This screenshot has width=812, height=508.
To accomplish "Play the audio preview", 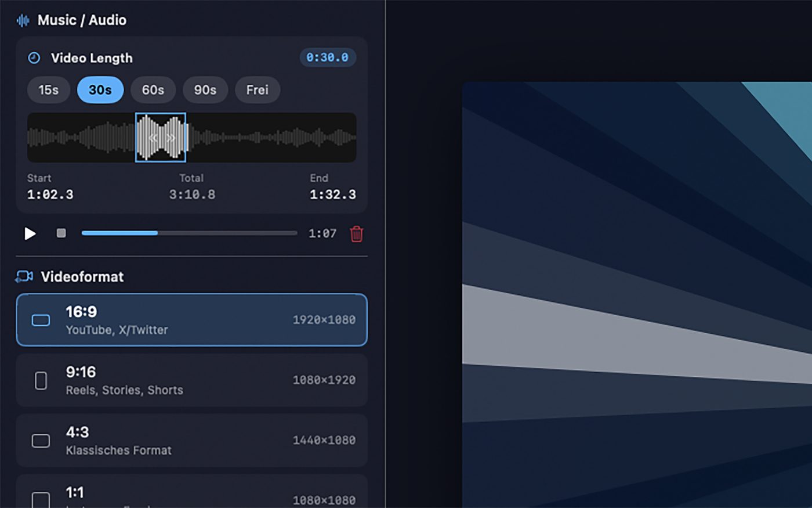I will click(x=30, y=233).
